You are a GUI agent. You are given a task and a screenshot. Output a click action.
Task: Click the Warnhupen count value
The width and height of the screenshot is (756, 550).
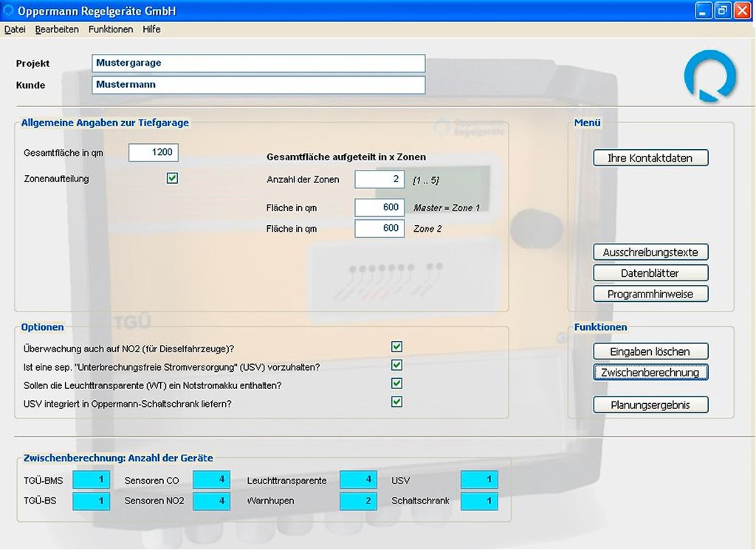click(x=358, y=501)
